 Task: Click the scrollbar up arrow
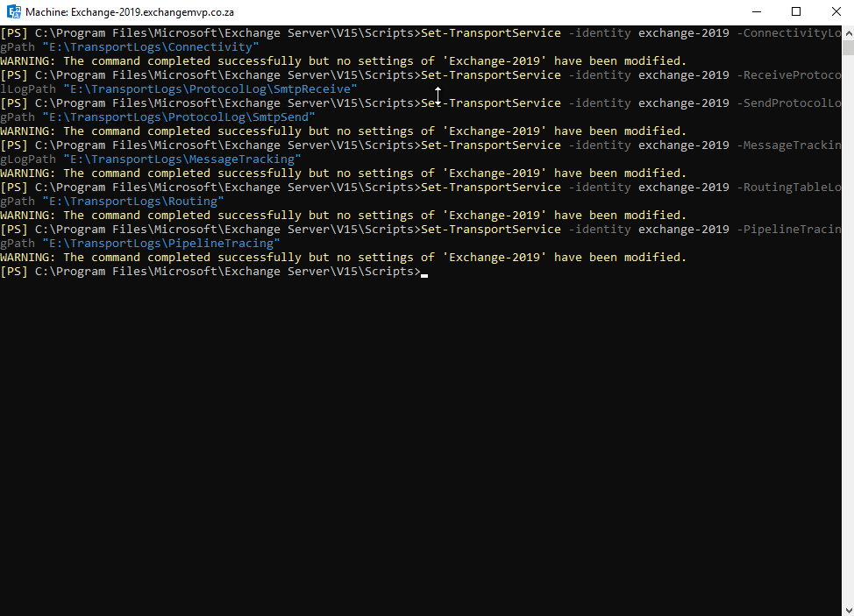tap(848, 32)
